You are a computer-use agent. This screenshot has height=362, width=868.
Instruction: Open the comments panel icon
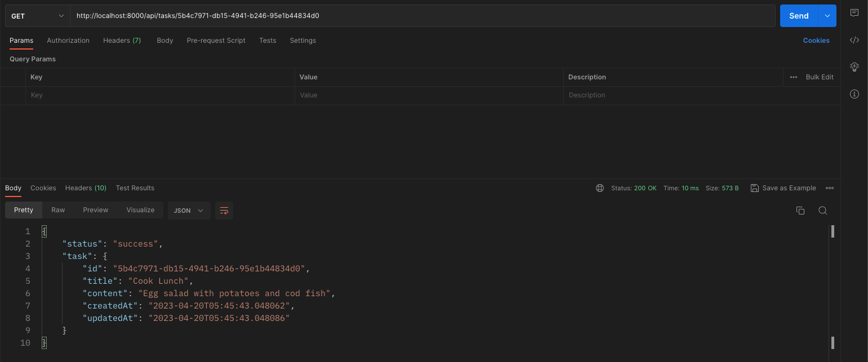(854, 13)
